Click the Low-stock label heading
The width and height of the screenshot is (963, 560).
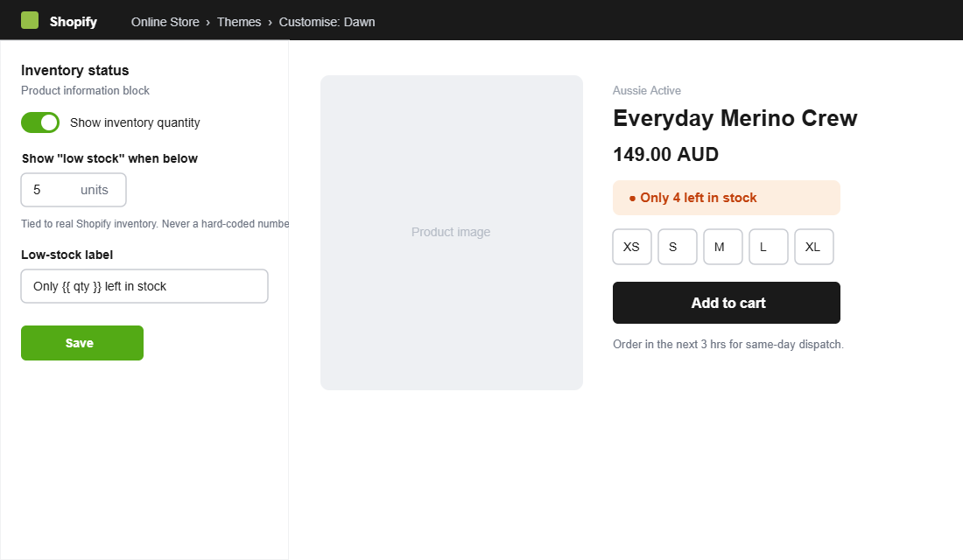tap(67, 255)
